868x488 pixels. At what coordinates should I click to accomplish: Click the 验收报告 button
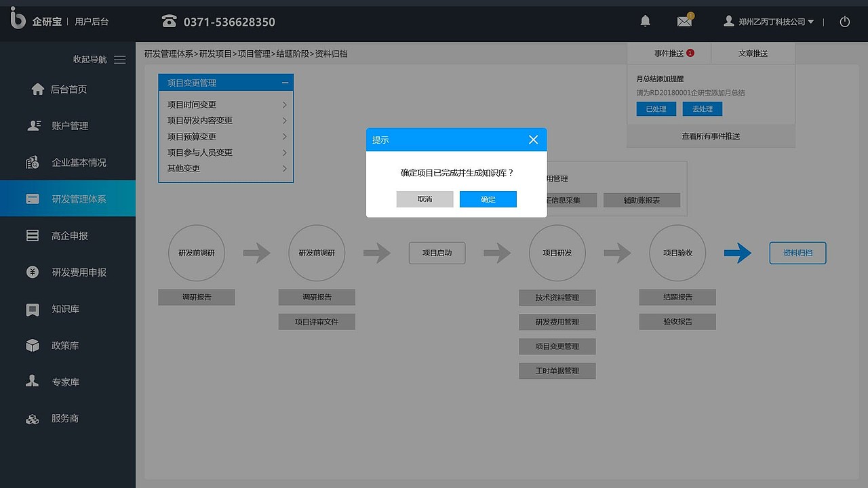pos(677,321)
